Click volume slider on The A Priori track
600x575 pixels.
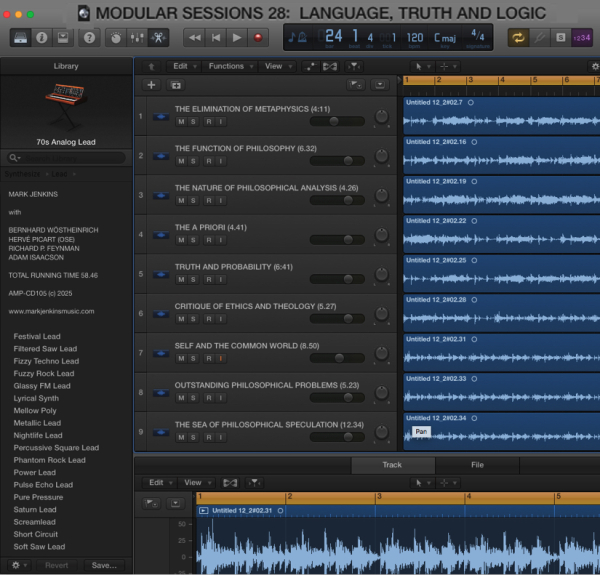point(338,240)
